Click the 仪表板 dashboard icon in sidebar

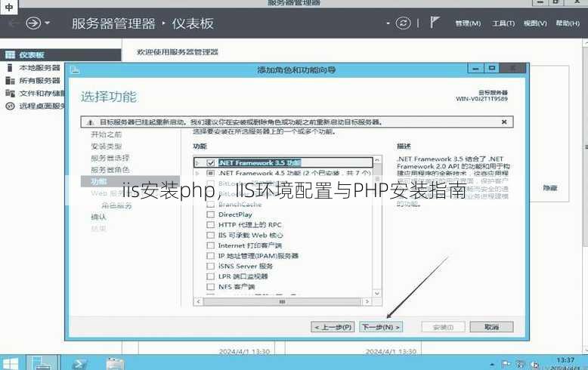point(10,55)
